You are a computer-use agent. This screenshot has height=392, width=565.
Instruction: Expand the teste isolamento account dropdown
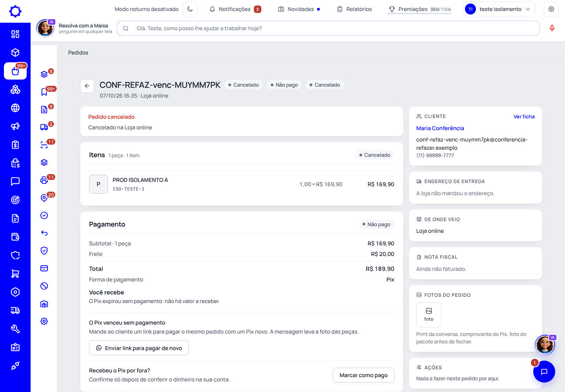[499, 9]
